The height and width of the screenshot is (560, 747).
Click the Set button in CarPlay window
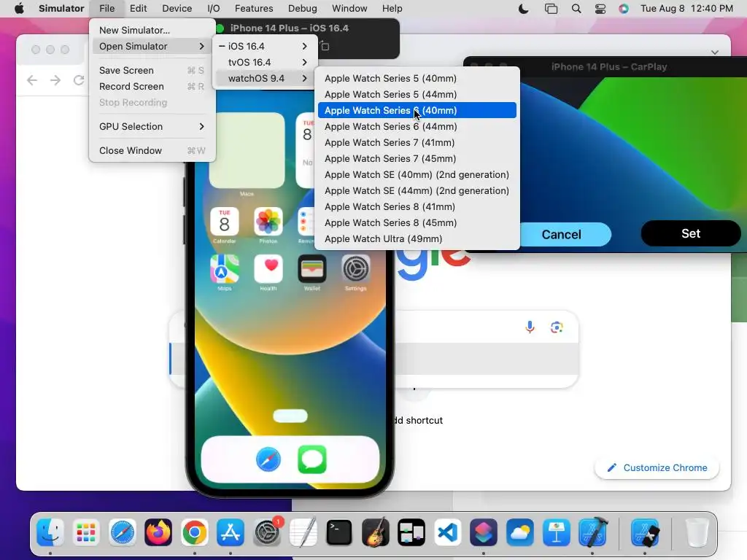pyautogui.click(x=690, y=233)
